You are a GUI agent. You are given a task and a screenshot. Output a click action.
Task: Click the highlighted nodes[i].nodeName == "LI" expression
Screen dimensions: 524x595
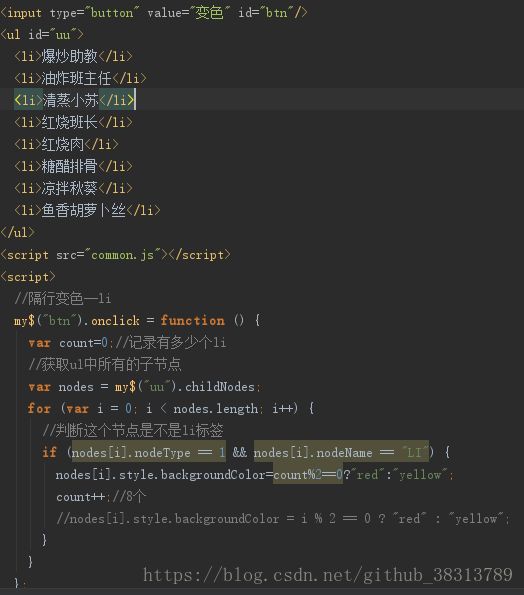341,452
